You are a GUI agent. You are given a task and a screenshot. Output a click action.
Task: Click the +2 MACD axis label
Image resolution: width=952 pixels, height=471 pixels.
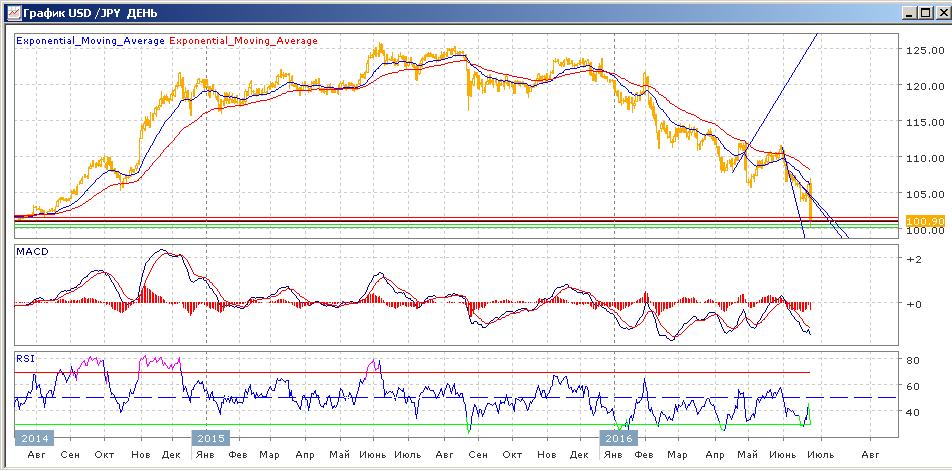[x=914, y=260]
